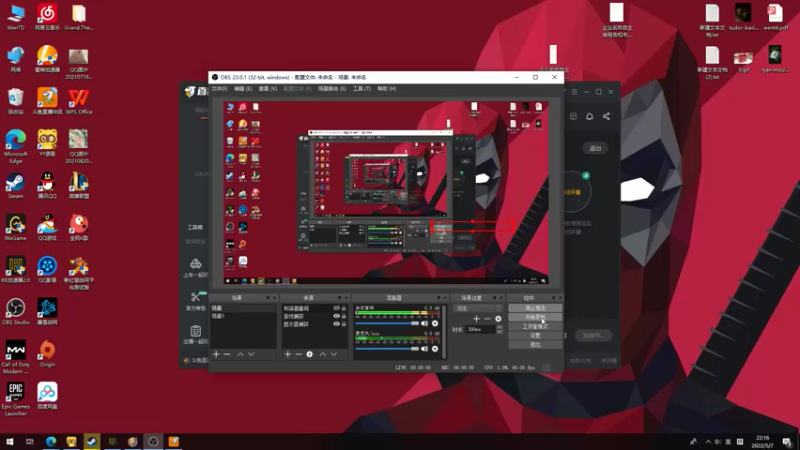This screenshot has width=800, height=450.
Task: Click the taskbar clock showing 22:16
Action: coord(763,441)
